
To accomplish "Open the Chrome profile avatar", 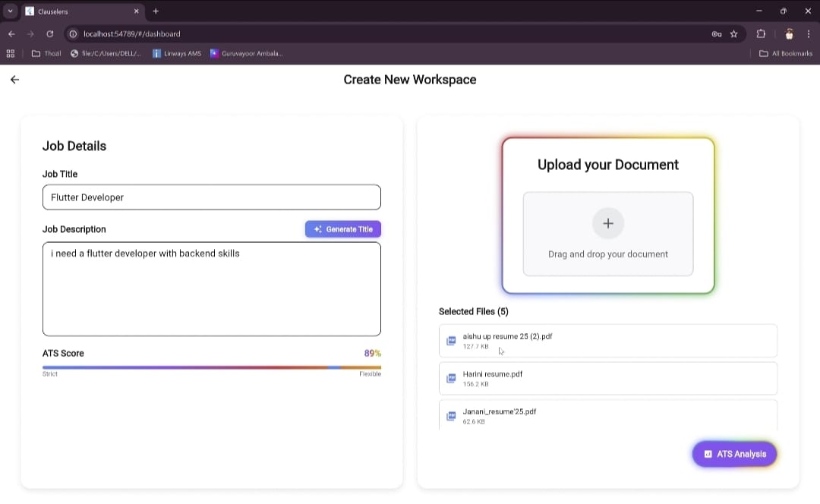I will (789, 34).
